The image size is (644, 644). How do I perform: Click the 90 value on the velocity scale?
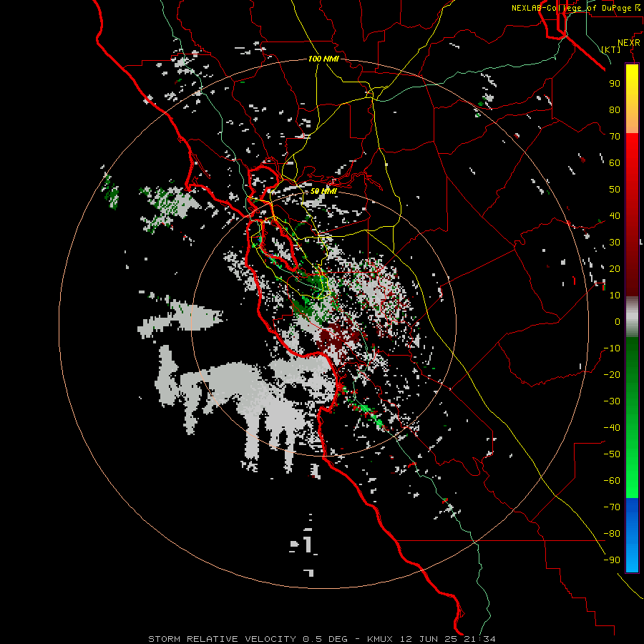click(x=615, y=84)
